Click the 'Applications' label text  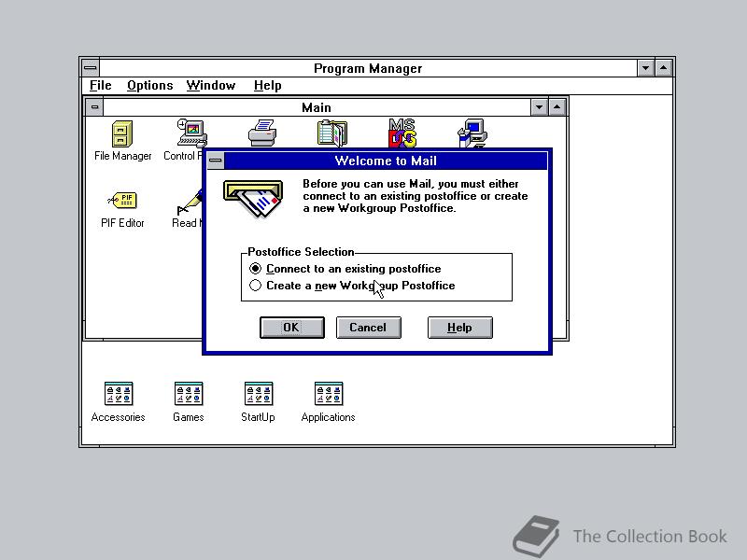tap(329, 417)
